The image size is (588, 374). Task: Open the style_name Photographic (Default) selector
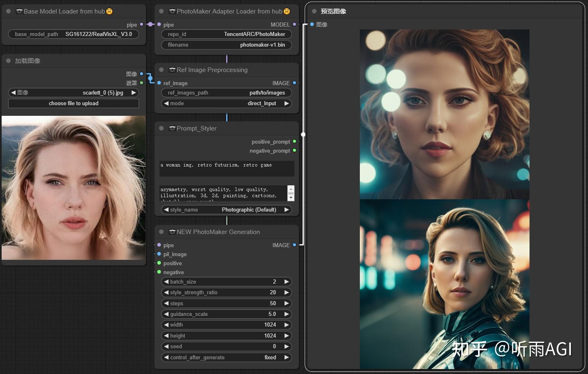pos(227,210)
